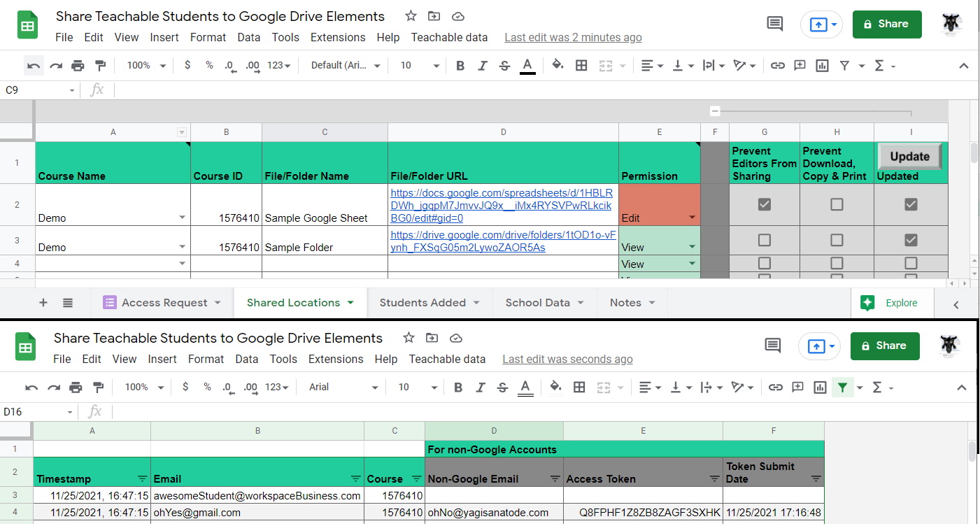The width and height of the screenshot is (980, 526).
Task: Switch to the Access Request sheet tab
Action: (162, 303)
